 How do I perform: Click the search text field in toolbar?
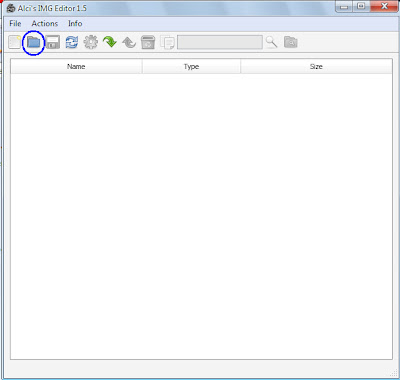click(220, 42)
